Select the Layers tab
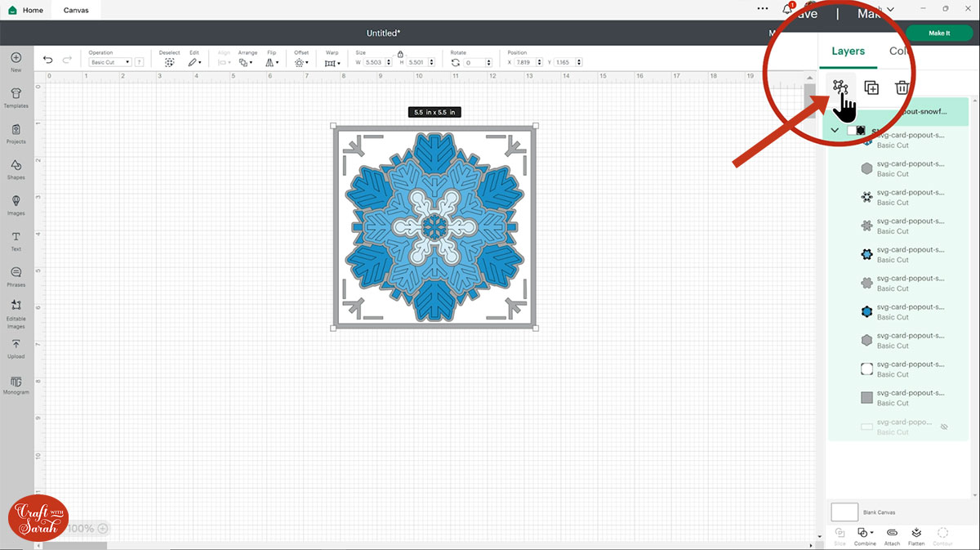The height and width of the screenshot is (550, 980). (848, 51)
